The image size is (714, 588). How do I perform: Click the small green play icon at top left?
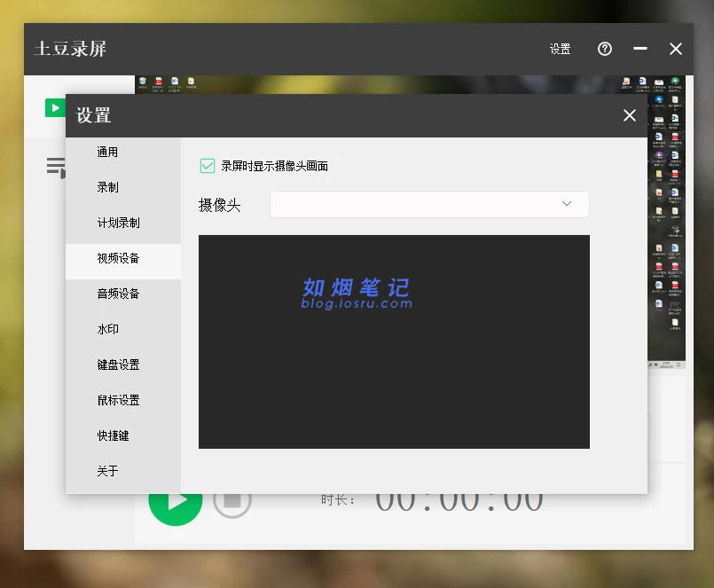tap(55, 107)
